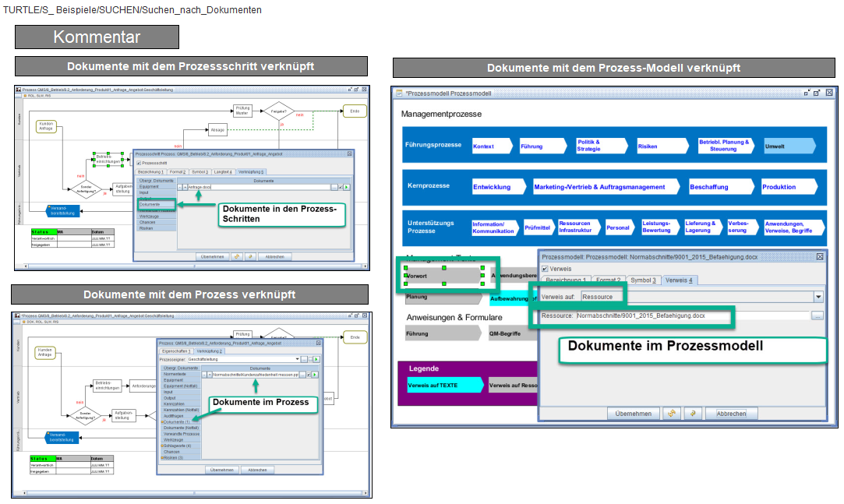Viewport: 844px width, 504px height.
Task: Select the Auditfragen list entry
Action: coord(182,416)
